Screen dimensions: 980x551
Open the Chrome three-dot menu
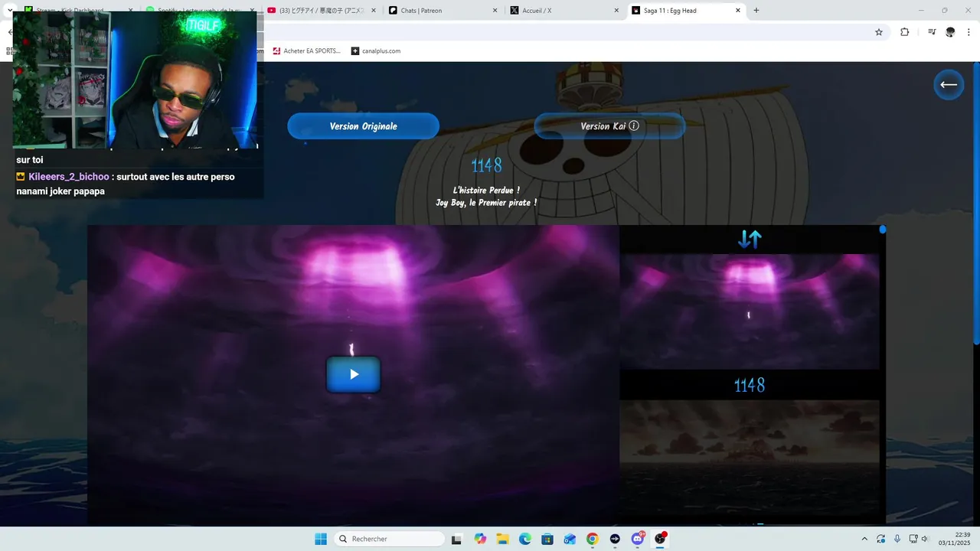pos(969,32)
